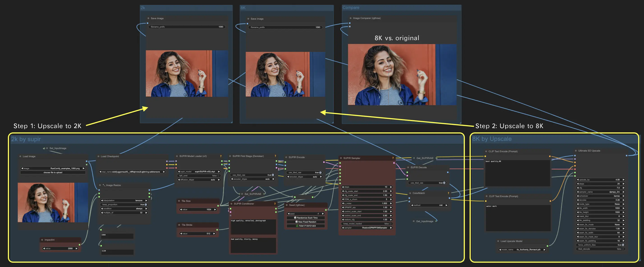The image size is (644, 267).
Task: Open the image file dropdown RunComfy_examples_1093.png
Action: tap(53, 168)
